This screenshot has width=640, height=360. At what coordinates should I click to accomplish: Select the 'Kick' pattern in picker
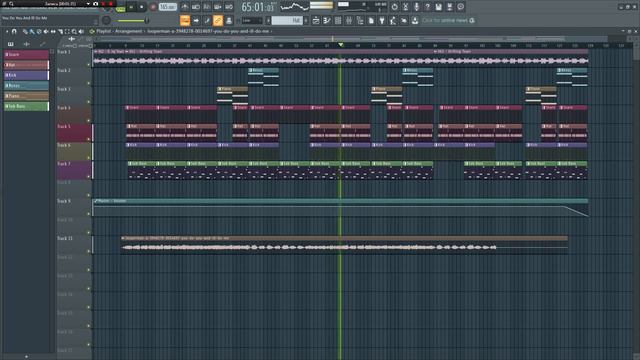coord(27,75)
